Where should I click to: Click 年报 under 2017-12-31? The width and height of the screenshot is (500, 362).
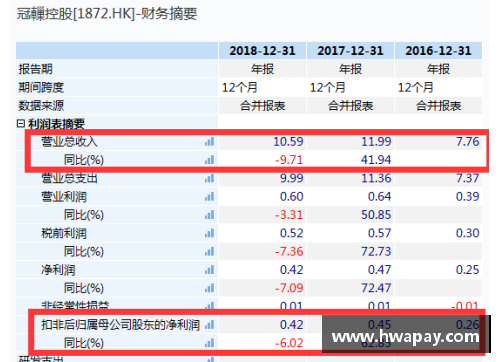[x=350, y=69]
